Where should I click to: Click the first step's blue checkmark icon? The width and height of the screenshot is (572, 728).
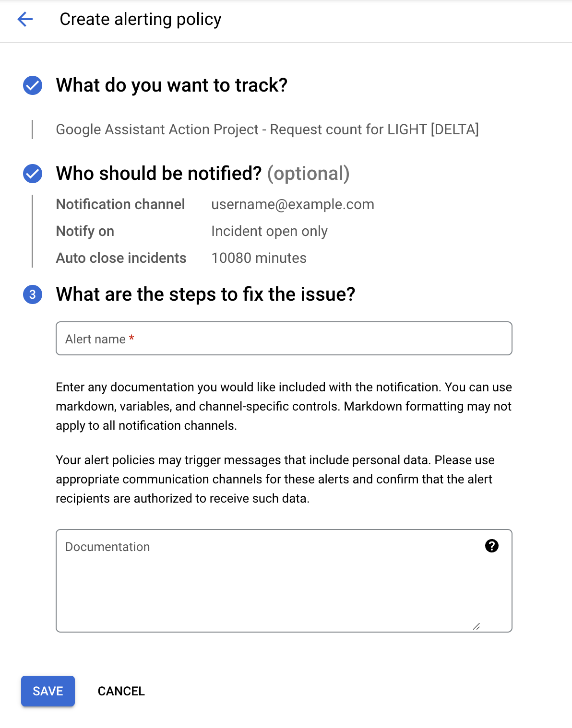(x=33, y=85)
